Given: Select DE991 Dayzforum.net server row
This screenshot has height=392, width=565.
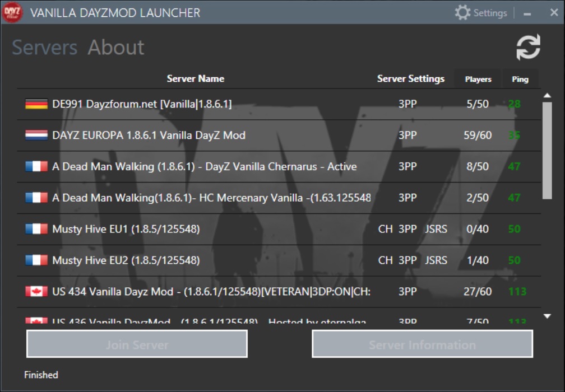Looking at the screenshot, I should click(279, 104).
